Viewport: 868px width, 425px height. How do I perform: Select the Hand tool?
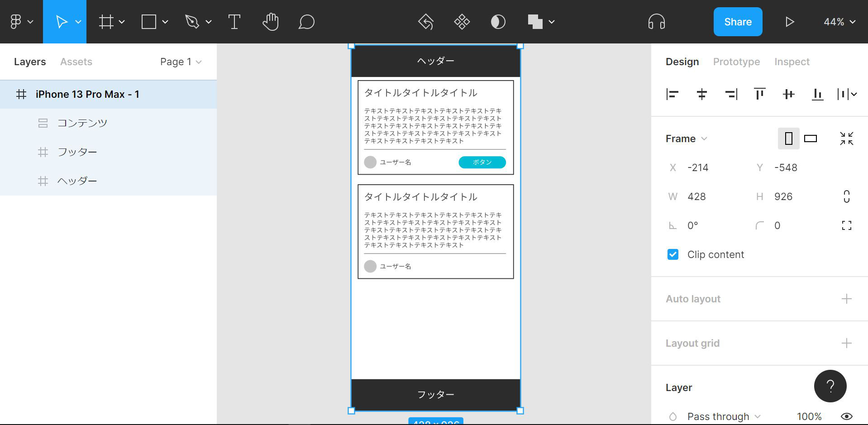click(x=271, y=22)
